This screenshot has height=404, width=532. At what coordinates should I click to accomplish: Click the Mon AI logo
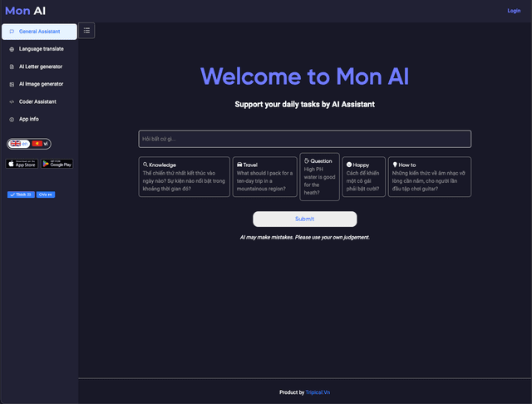26,11
